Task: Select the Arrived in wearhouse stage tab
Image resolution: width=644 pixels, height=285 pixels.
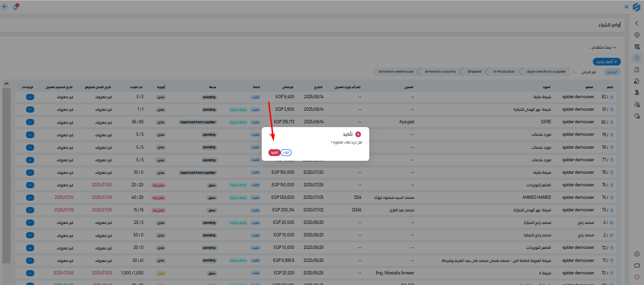Action: click(396, 71)
